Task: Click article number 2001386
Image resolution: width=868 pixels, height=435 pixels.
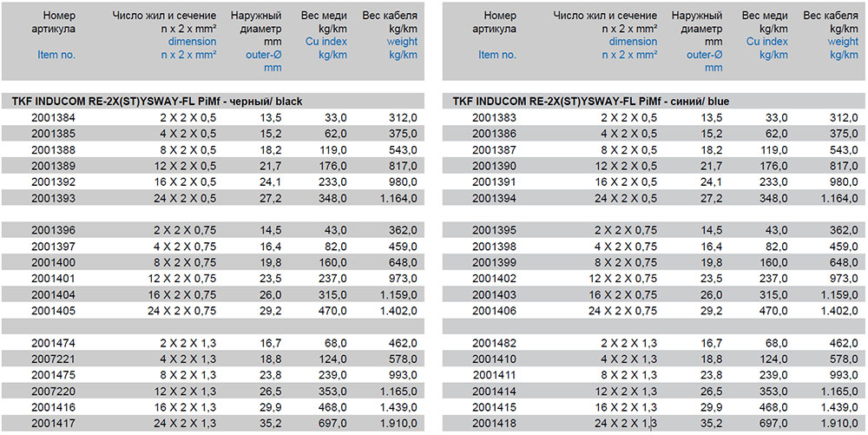Action: tap(495, 134)
